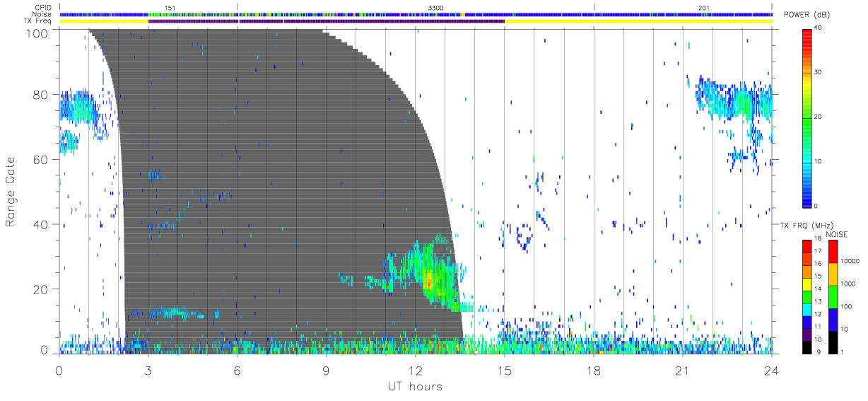Click the '30' label on the POWER scale
The image size is (868, 401).
click(819, 73)
